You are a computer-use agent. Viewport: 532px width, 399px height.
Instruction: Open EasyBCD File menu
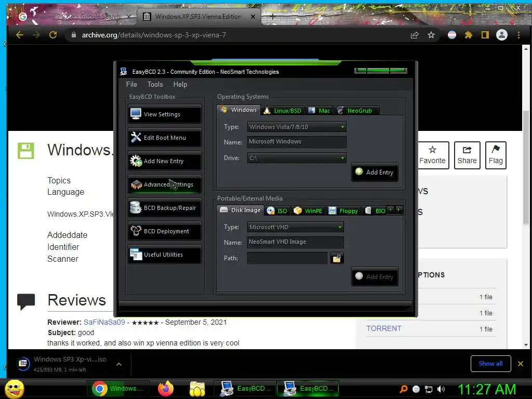pyautogui.click(x=131, y=85)
